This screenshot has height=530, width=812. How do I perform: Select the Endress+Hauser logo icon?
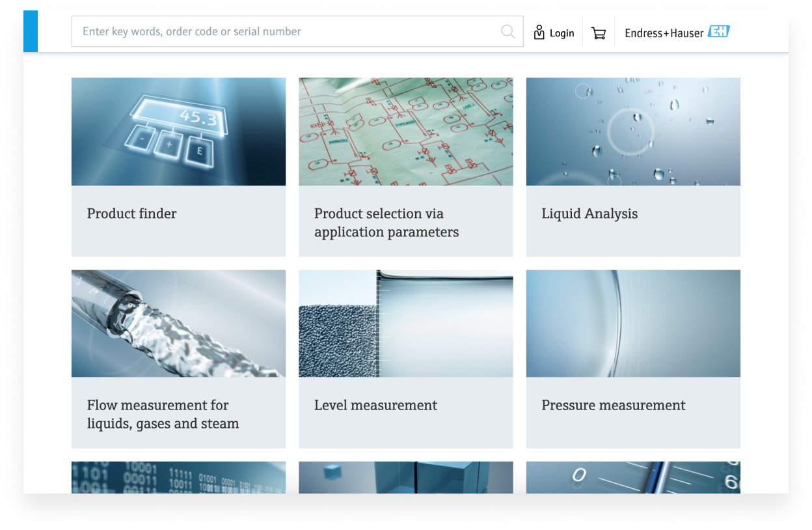720,31
